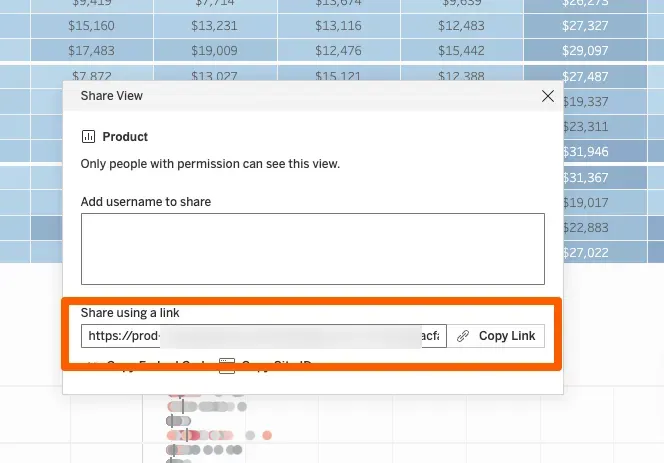Viewport: 664px width, 463px height.
Task: Click the Product view chart icon
Action: [x=88, y=137]
